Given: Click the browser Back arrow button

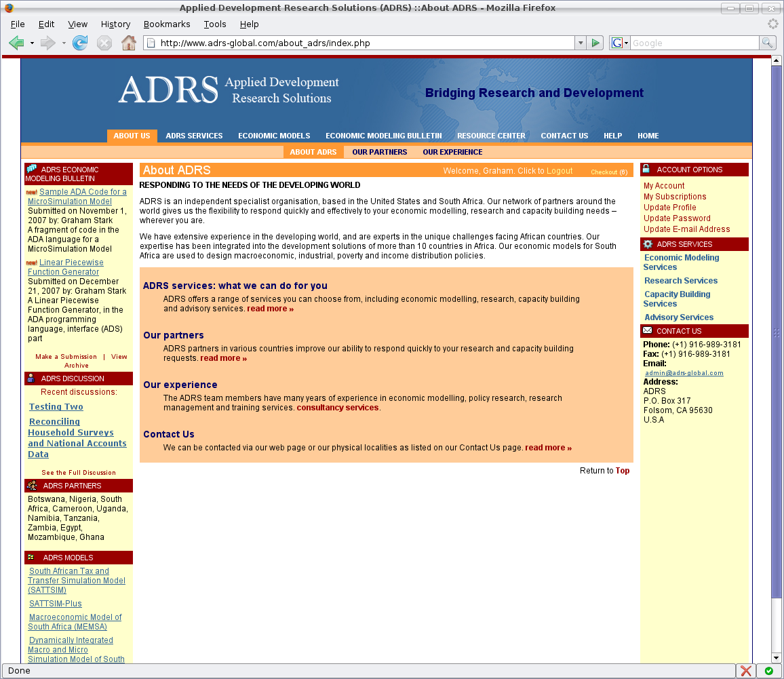Looking at the screenshot, I should pyautogui.click(x=16, y=43).
